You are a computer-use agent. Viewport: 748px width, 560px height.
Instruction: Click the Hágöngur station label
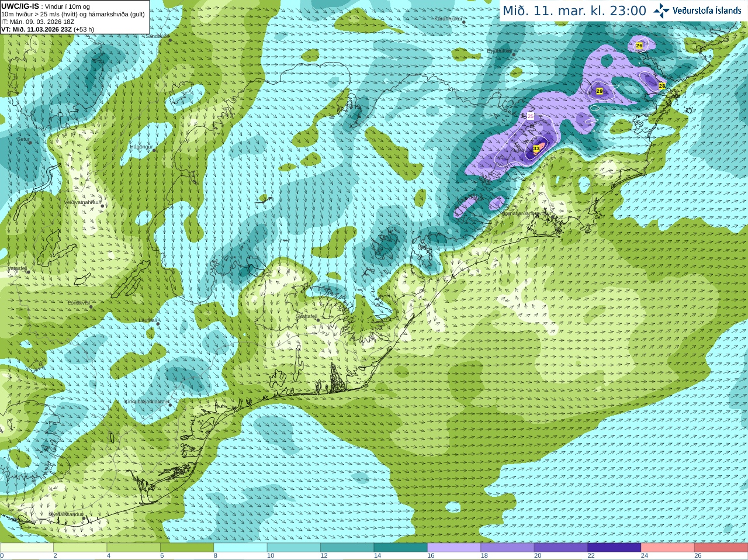(x=141, y=147)
